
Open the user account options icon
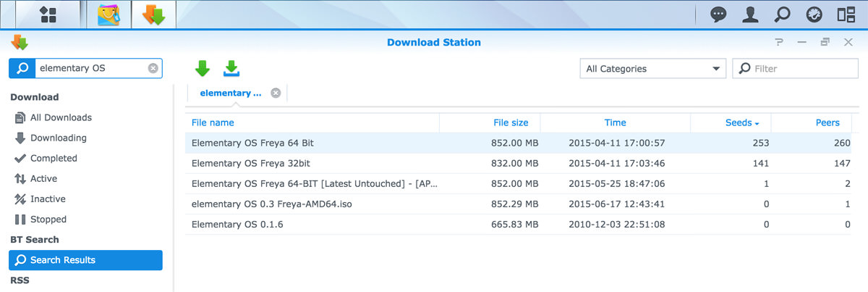point(751,14)
